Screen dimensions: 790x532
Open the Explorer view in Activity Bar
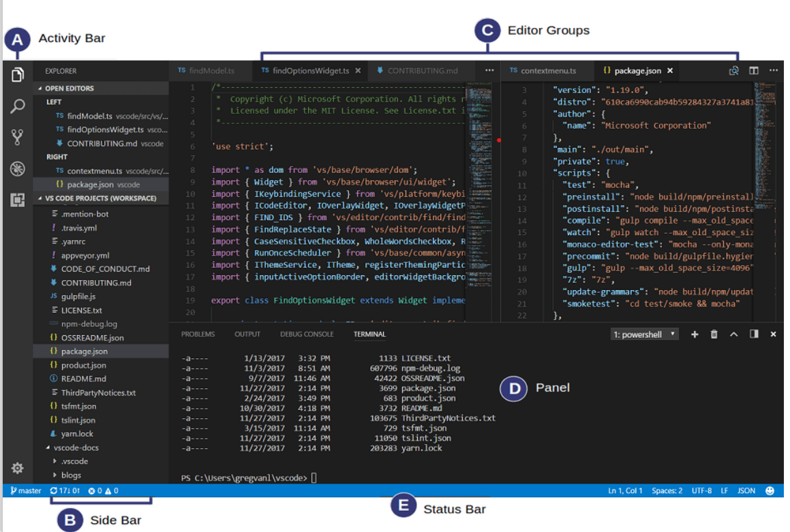18,74
